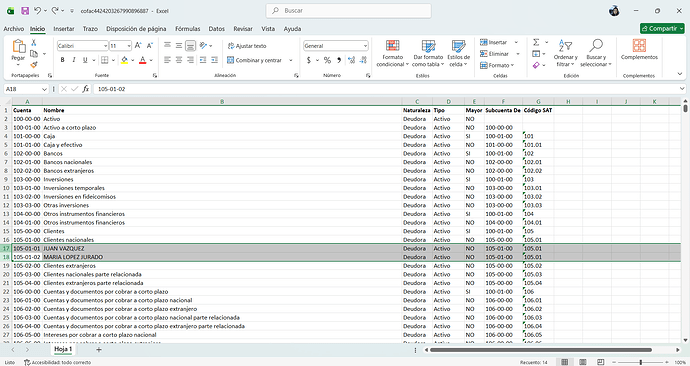Switch to the Vista tab
690x366 pixels.
(268, 29)
